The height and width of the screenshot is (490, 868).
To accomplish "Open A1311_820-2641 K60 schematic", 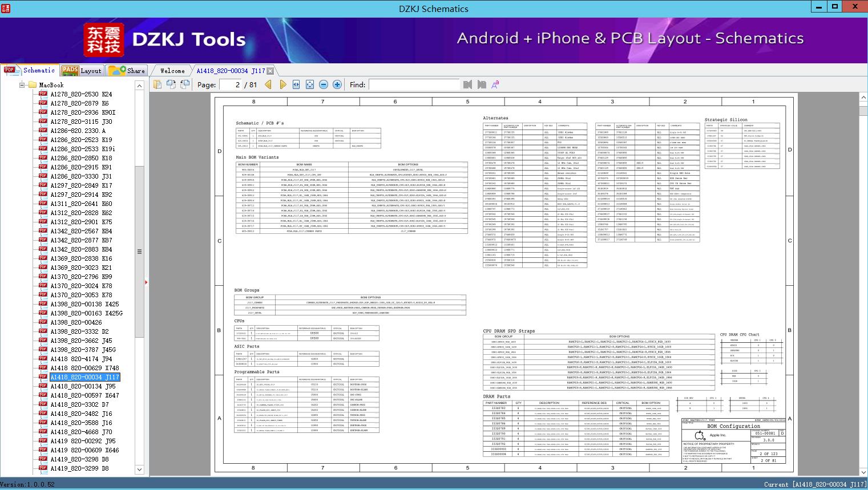I will pyautogui.click(x=81, y=204).
